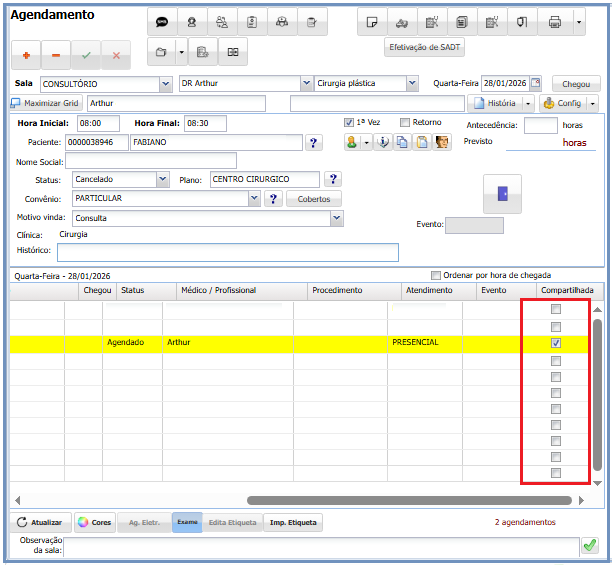Image resolution: width=612 pixels, height=566 pixels.
Task: Click the patient photo face icon
Action: (442, 143)
